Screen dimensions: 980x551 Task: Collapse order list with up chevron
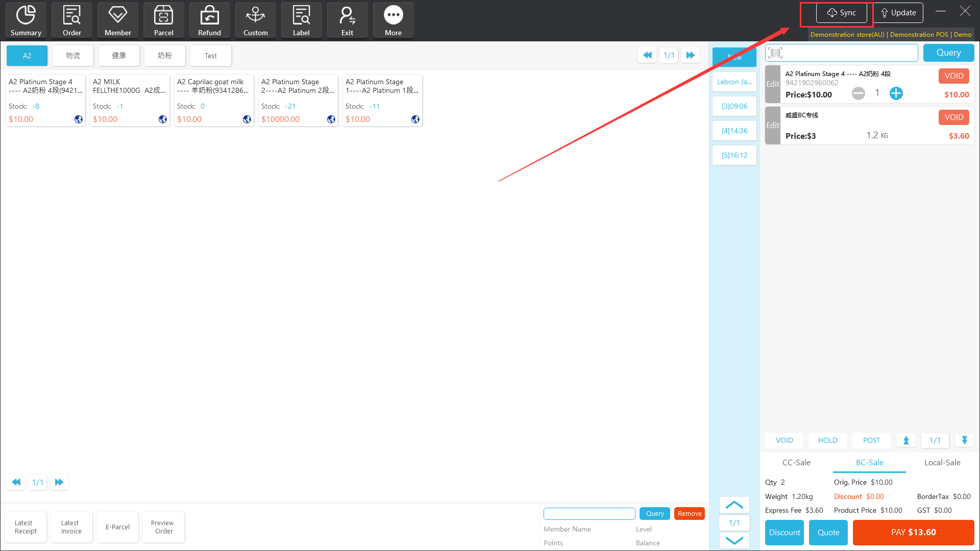click(734, 505)
